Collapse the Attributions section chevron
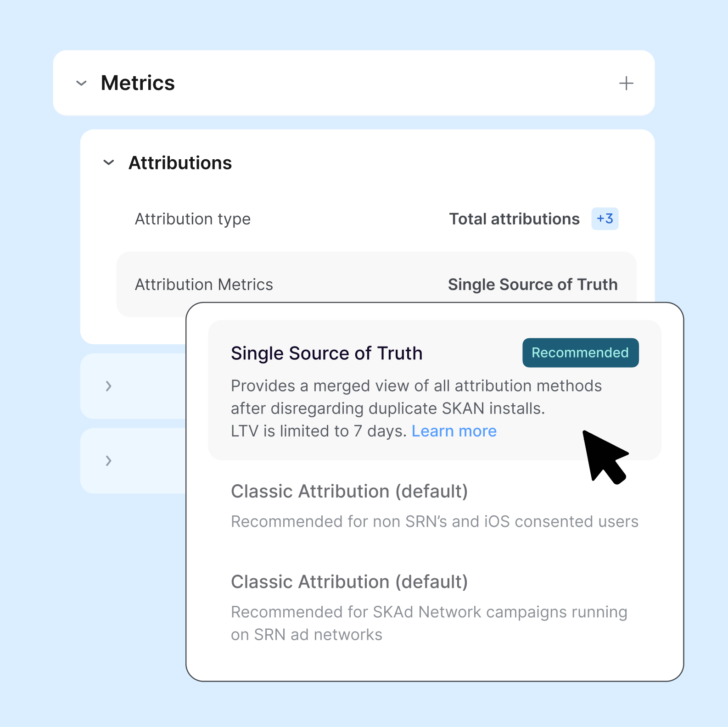 point(109,163)
